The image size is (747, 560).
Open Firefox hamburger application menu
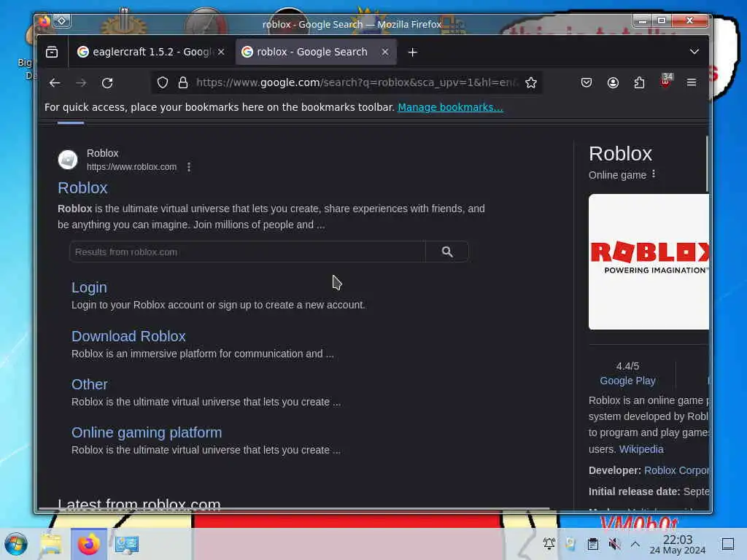coord(692,83)
